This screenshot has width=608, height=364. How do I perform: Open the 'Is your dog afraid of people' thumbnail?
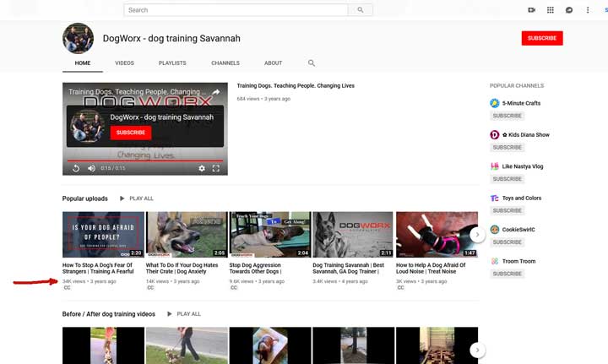click(103, 234)
